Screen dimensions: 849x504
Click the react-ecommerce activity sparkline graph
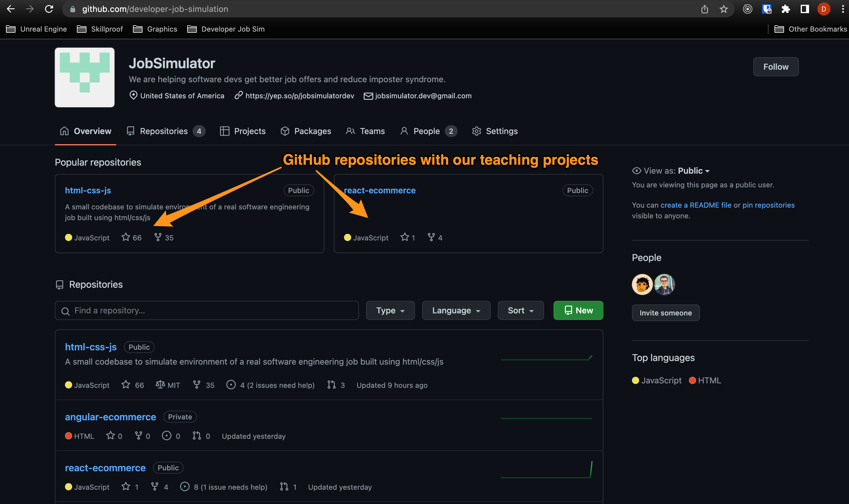(546, 470)
